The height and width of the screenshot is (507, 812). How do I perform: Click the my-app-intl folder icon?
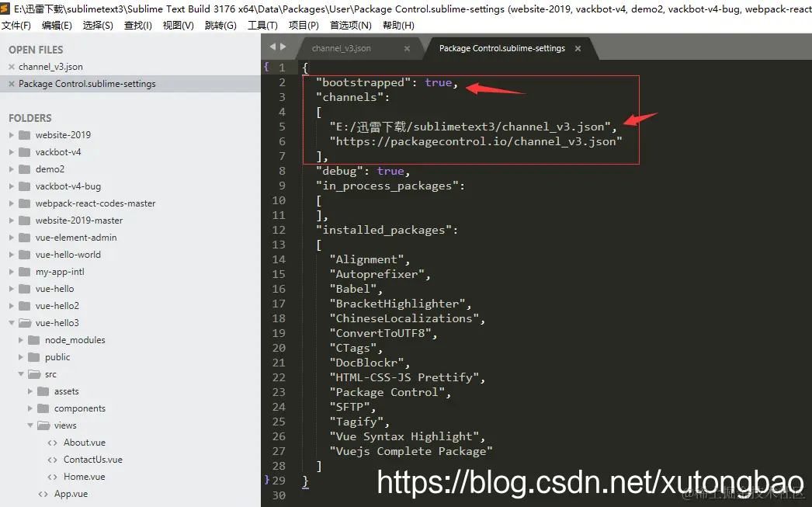(24, 272)
